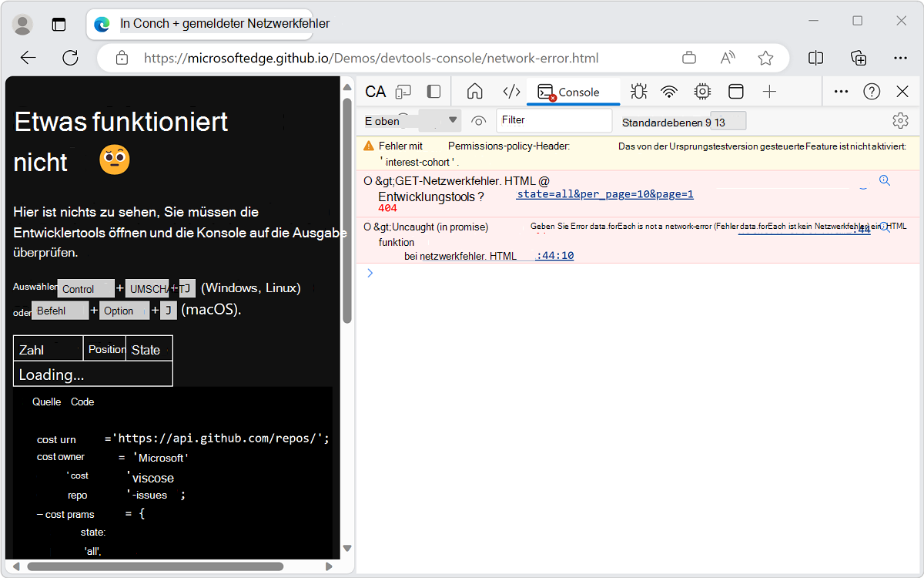924x578 pixels.
Task: Open the Welcome home panel
Action: click(x=474, y=91)
